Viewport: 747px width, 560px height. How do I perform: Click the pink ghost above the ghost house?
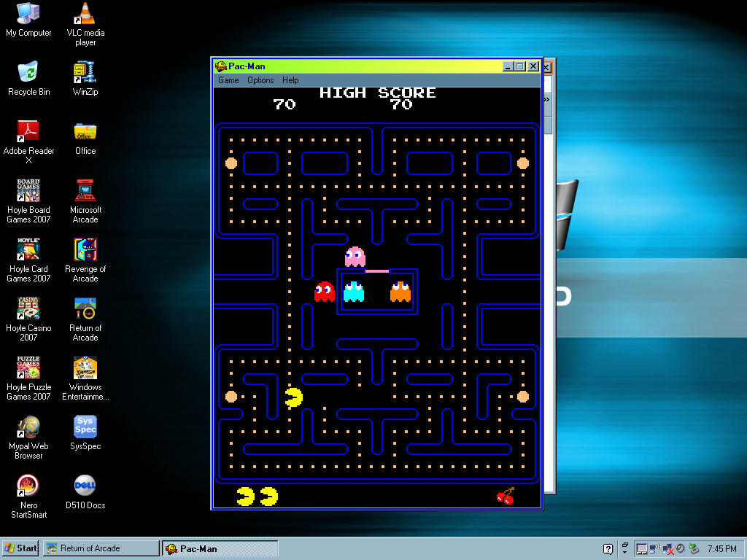pyautogui.click(x=355, y=257)
